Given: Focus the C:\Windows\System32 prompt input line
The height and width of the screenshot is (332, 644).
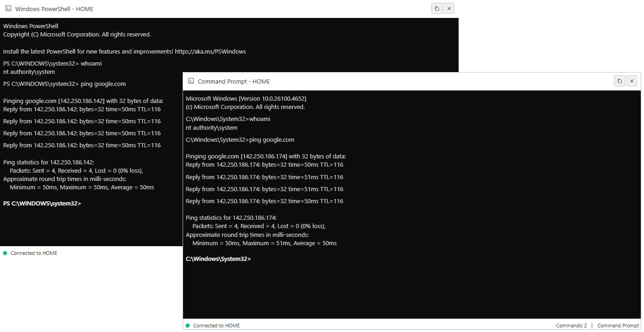Looking at the screenshot, I should tap(218, 259).
